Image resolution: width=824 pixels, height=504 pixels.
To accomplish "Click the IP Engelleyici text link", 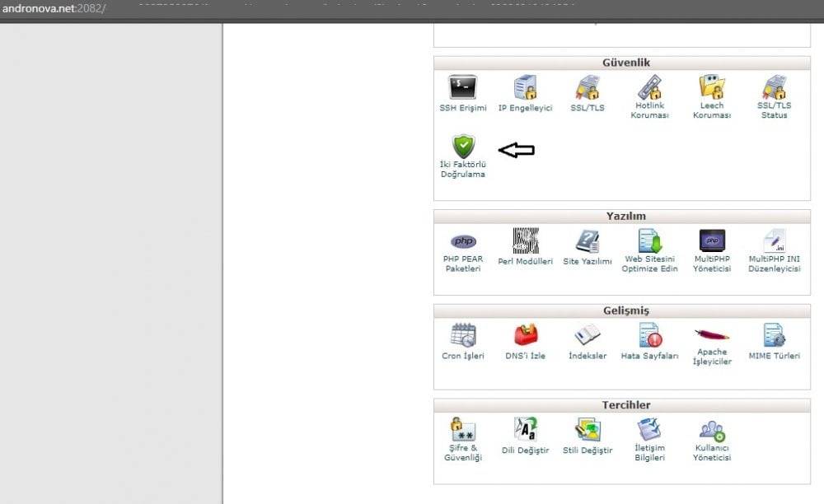I will point(525,108).
